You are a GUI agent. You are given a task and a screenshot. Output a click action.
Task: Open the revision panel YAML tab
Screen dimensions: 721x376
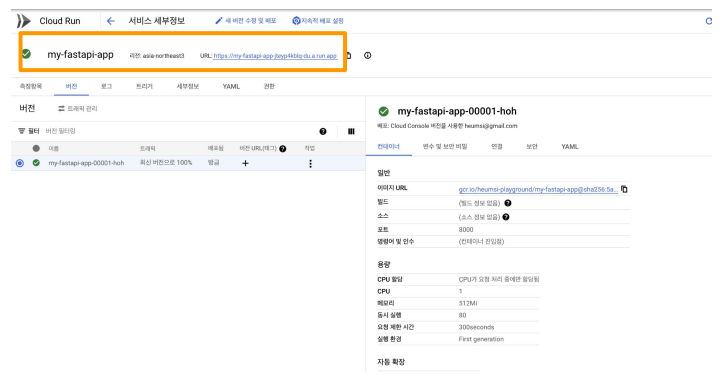tap(570, 146)
